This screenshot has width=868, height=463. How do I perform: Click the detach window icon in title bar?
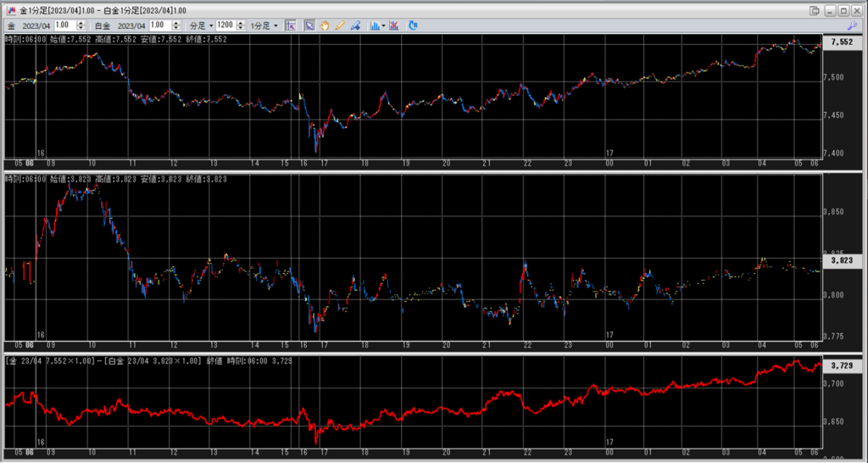815,10
